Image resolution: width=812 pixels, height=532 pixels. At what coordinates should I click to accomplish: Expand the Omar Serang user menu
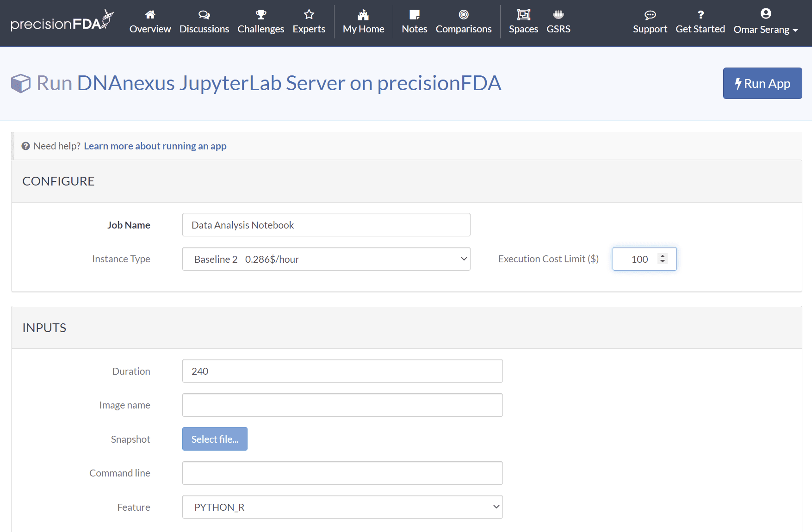pyautogui.click(x=766, y=29)
